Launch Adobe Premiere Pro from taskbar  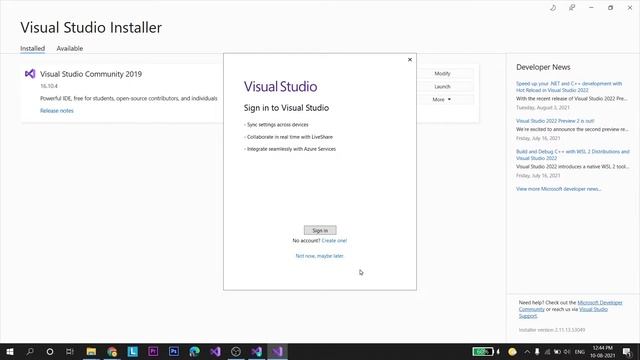[153, 351]
